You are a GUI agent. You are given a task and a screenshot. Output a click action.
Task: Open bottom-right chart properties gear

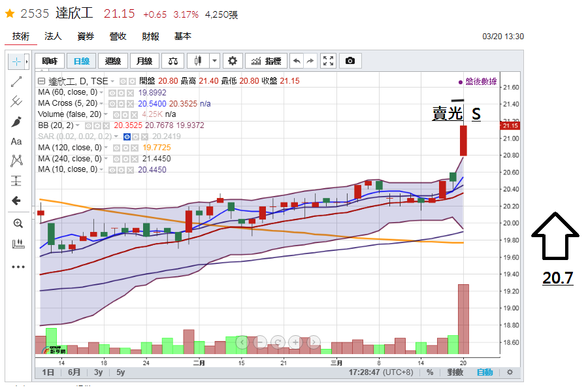click(510, 372)
